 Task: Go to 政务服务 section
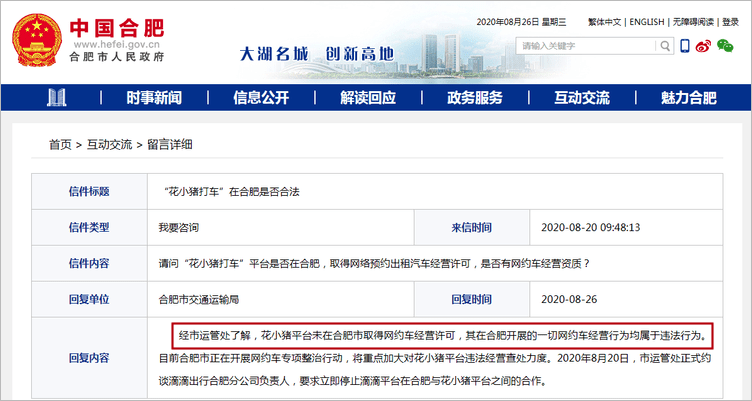(475, 97)
